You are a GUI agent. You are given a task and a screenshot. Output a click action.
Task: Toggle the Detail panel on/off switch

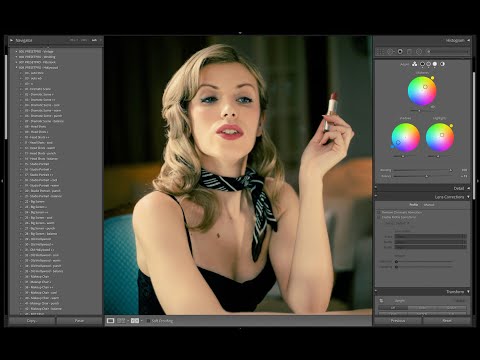(x=376, y=188)
